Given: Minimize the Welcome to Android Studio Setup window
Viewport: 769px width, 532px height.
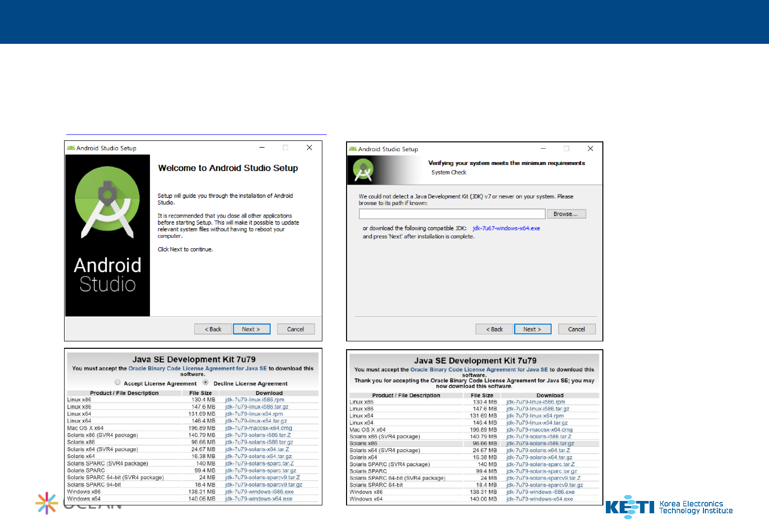Looking at the screenshot, I should [262, 147].
